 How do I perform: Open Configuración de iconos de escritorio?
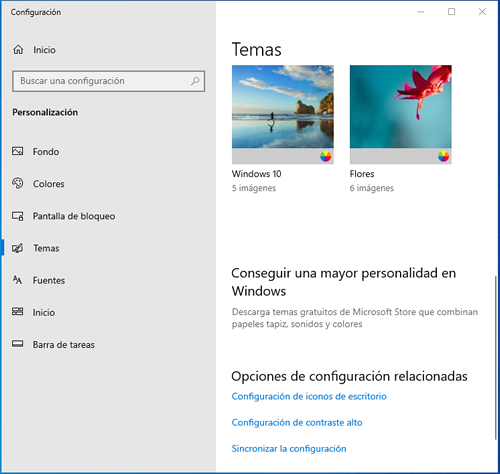point(309,396)
